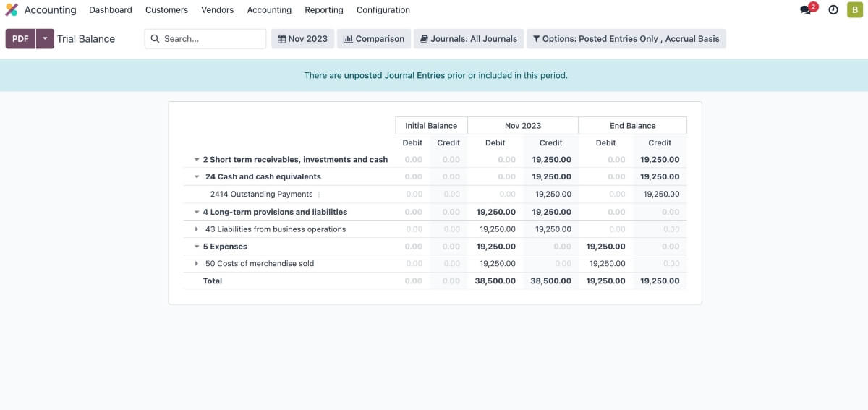
Task: Open the Accounting menu item
Action: 269,10
